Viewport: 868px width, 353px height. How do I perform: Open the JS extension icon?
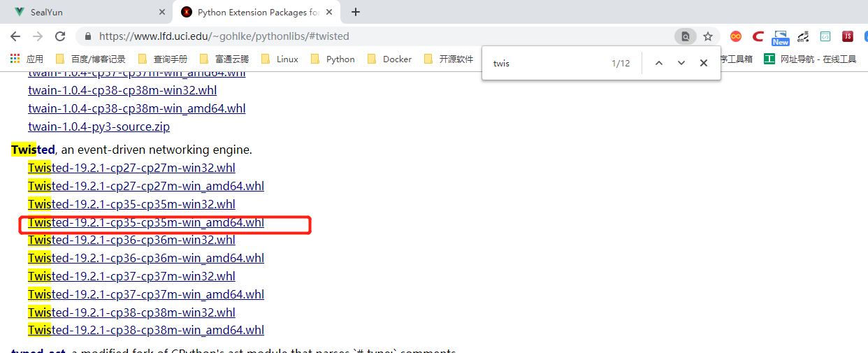pos(848,36)
